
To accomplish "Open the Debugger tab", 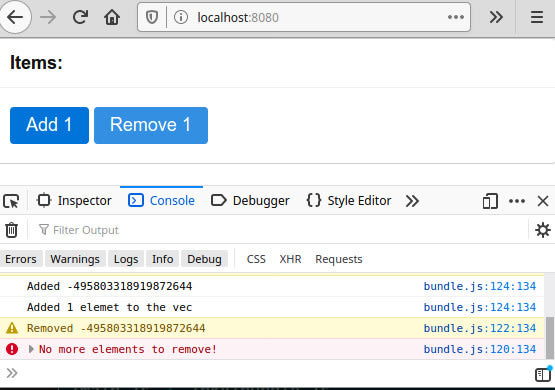I will [250, 201].
